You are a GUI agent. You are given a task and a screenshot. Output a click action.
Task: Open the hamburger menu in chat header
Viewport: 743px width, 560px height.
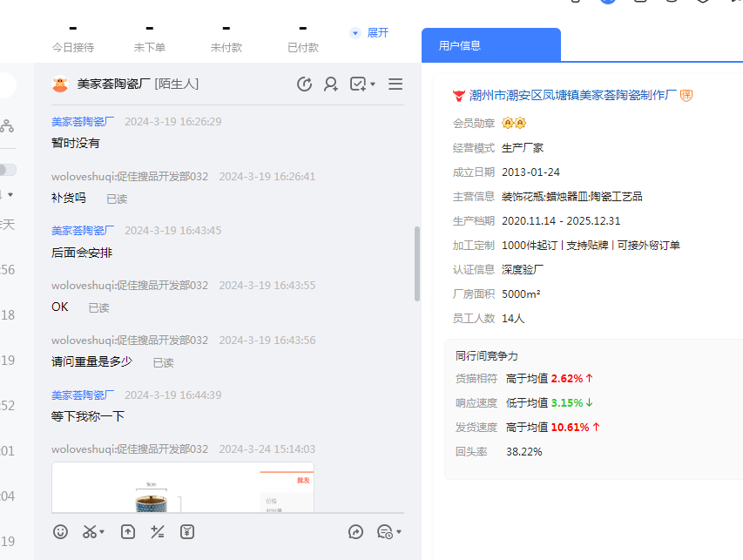coord(395,84)
